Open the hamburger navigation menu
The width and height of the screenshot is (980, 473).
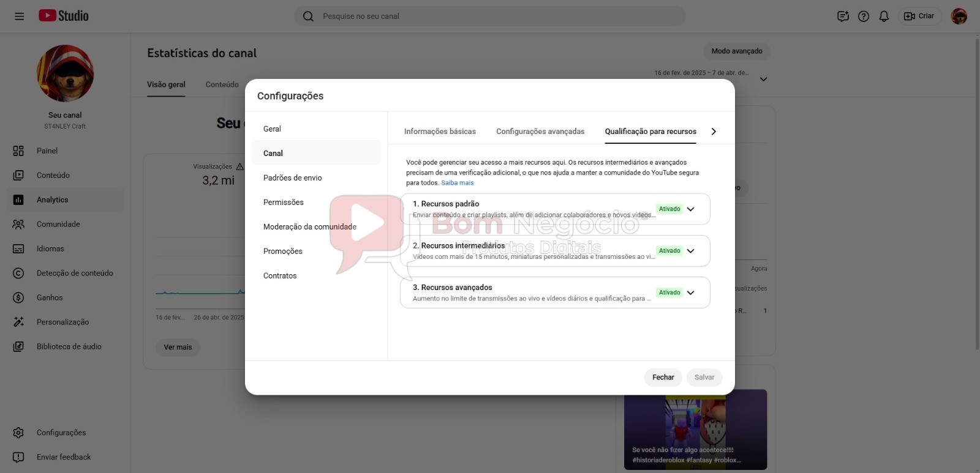(19, 17)
